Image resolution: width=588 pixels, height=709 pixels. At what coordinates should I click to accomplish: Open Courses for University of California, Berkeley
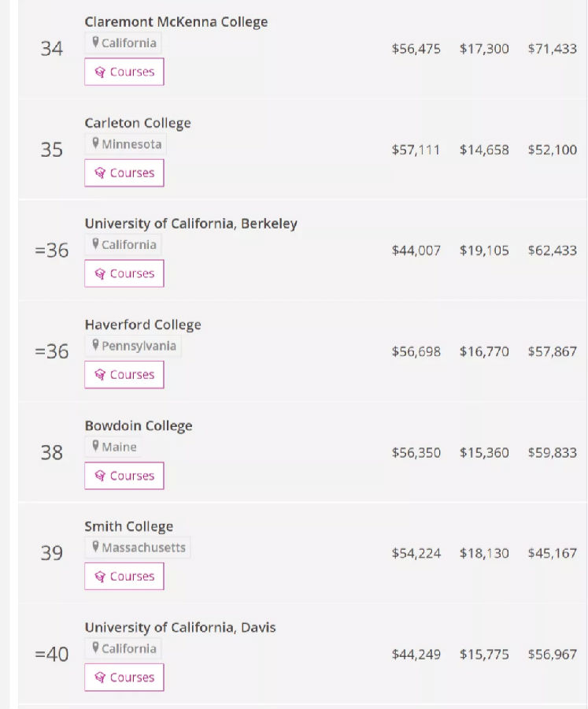(x=124, y=274)
